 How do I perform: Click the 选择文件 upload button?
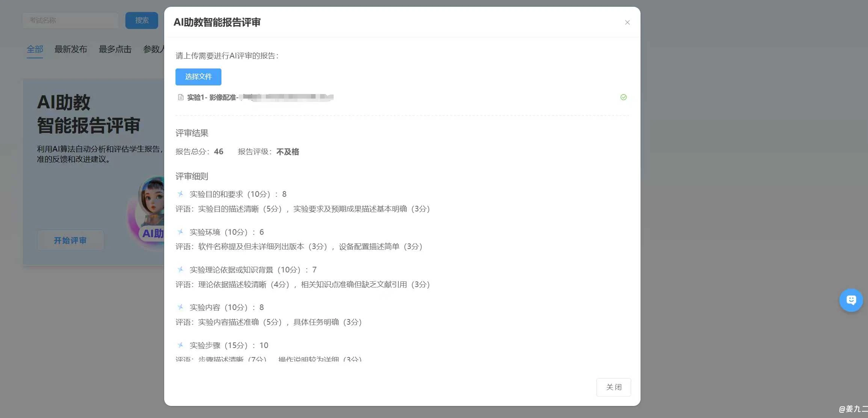coord(198,77)
